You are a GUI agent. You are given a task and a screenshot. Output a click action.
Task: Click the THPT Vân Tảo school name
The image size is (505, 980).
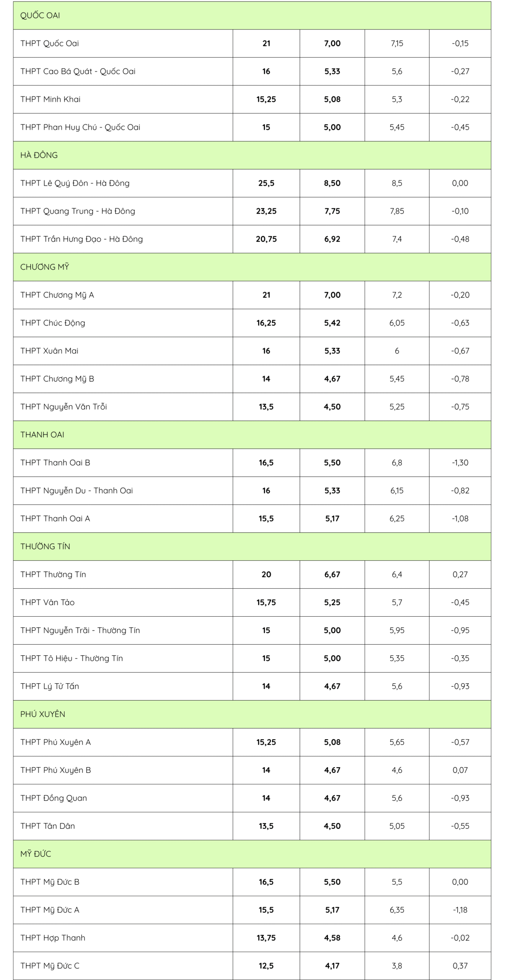[x=47, y=602]
